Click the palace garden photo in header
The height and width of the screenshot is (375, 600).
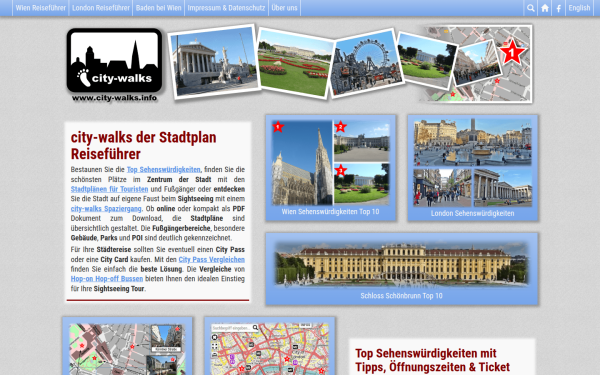coord(294,63)
